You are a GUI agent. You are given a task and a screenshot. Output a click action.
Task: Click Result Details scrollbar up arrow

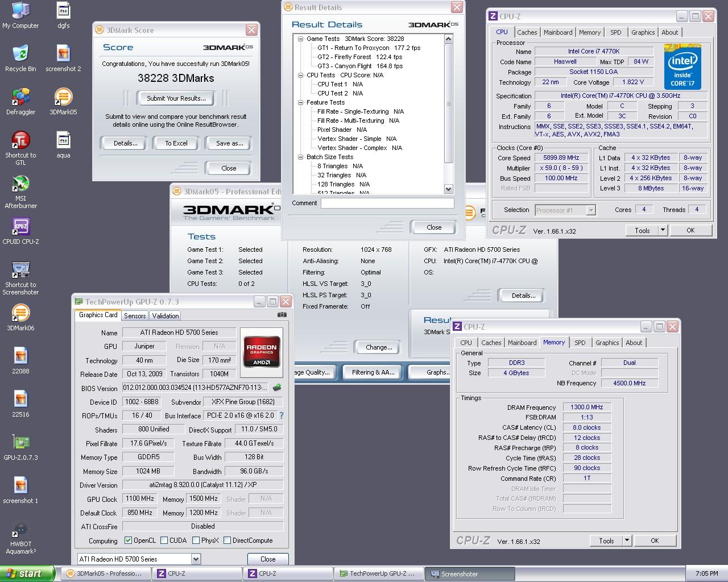coord(448,39)
